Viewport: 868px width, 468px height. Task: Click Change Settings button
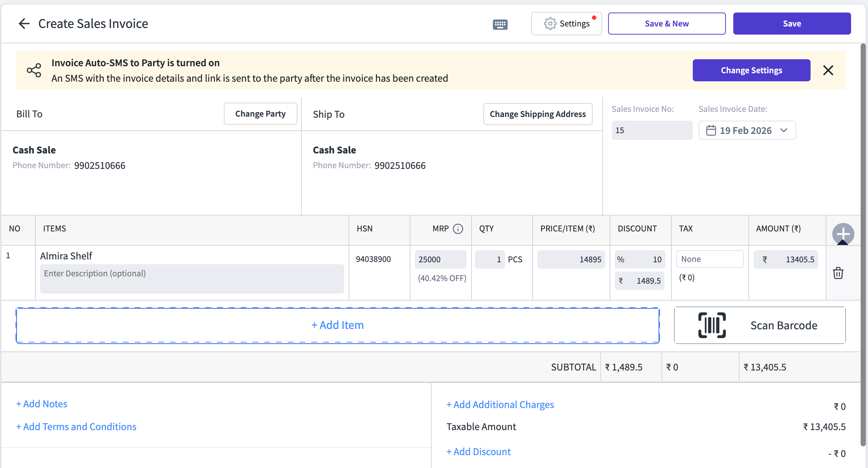tap(751, 70)
